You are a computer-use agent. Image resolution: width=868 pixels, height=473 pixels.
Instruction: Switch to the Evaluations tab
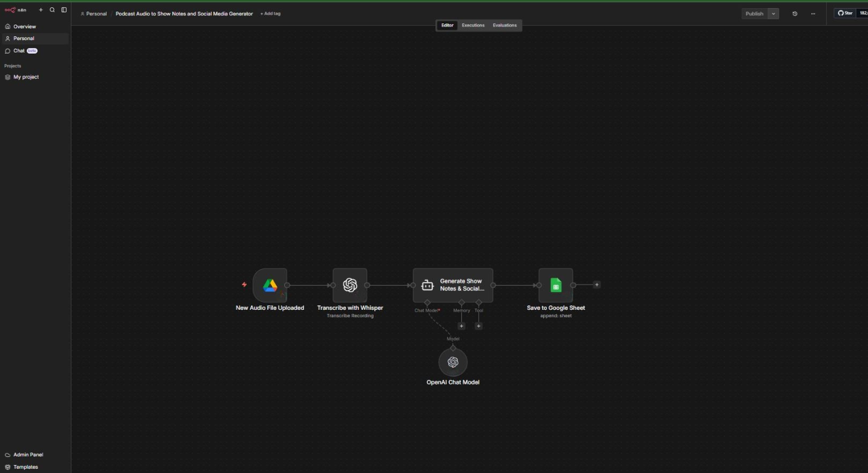tap(504, 25)
